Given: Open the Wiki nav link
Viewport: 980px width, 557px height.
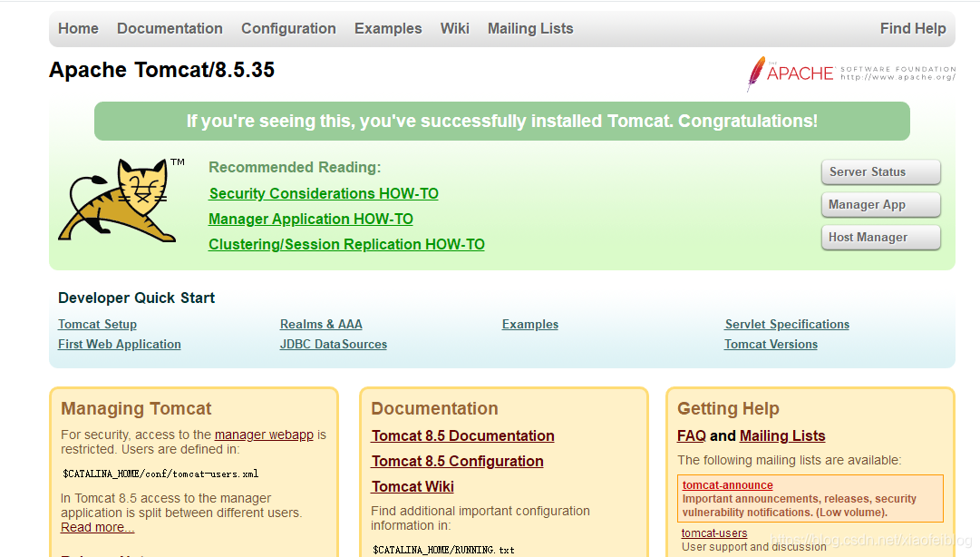Looking at the screenshot, I should pyautogui.click(x=454, y=29).
